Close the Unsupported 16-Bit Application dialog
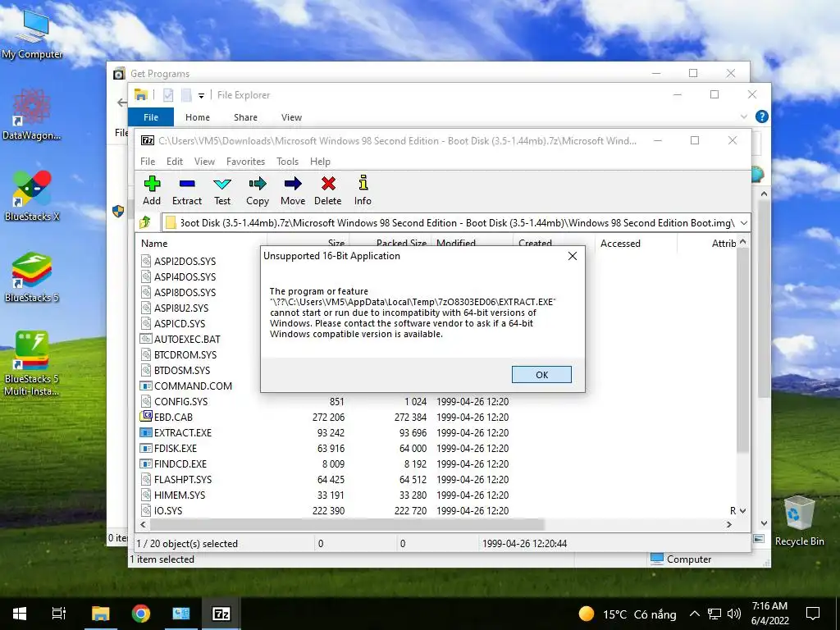The width and height of the screenshot is (840, 630). click(x=572, y=256)
